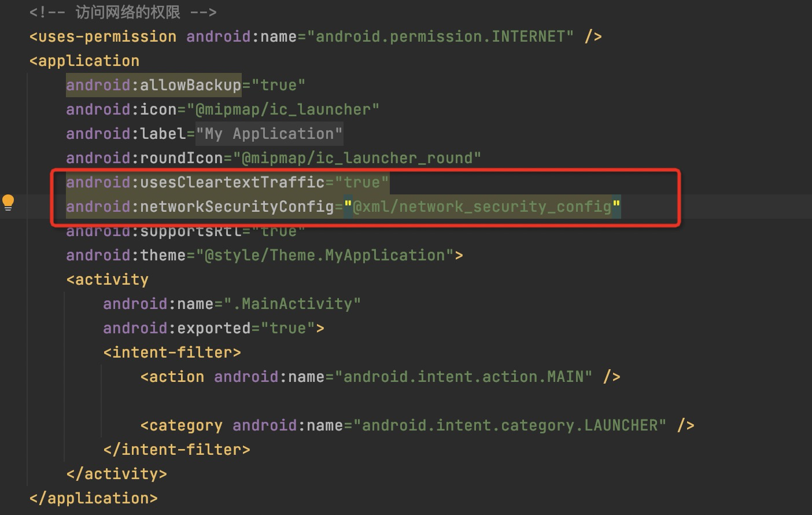This screenshot has height=515, width=812.
Task: Click the closing "</intent-filter>" tag
Action: [x=176, y=450]
